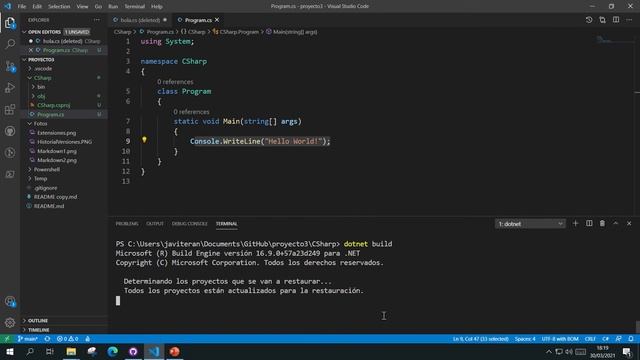Switch to the Problems panel tab
The image size is (640, 360).
click(x=127, y=224)
